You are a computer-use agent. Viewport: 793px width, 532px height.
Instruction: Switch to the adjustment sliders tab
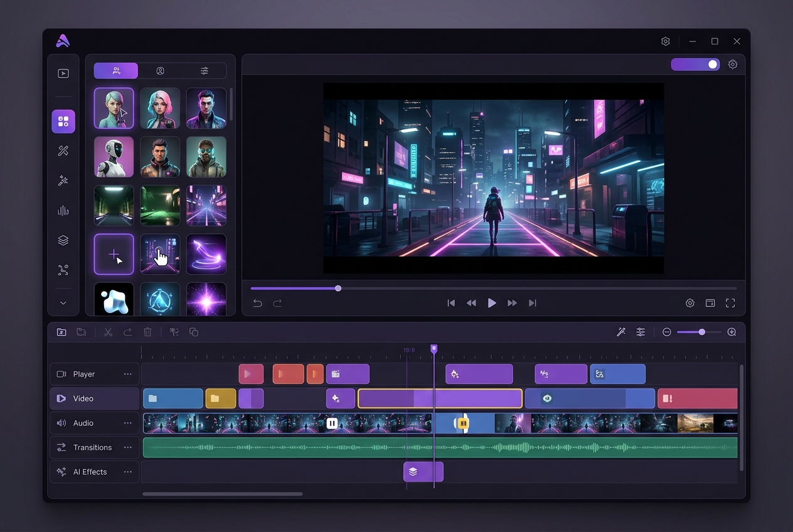click(205, 71)
